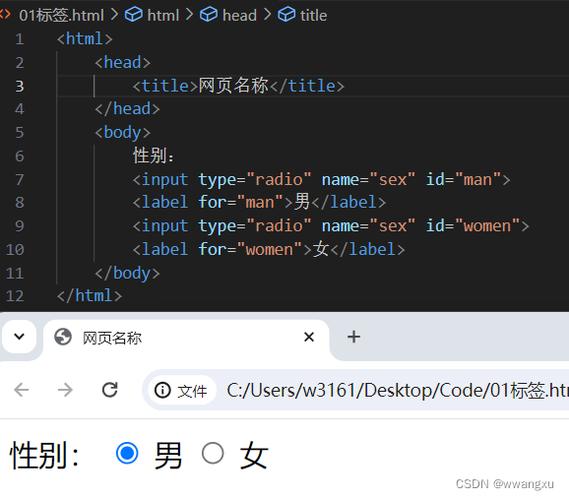The height and width of the screenshot is (500, 569).
Task: Click the closing </html> tag
Action: [x=89, y=296]
